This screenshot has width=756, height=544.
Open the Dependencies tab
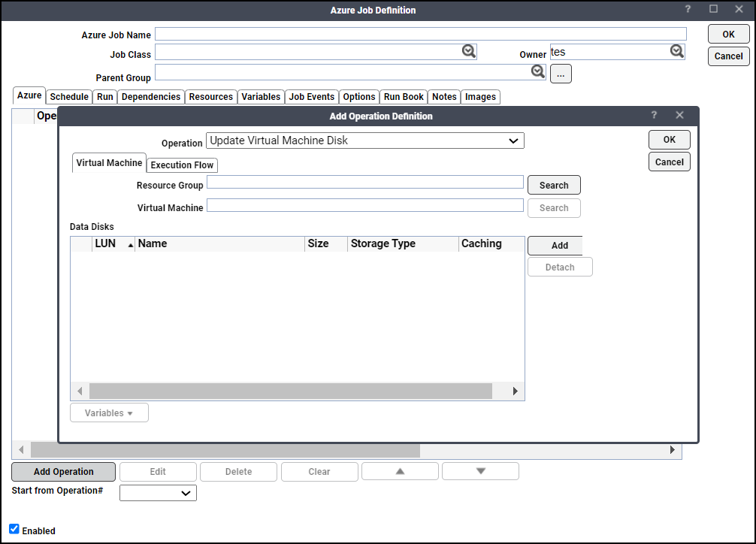(x=151, y=97)
